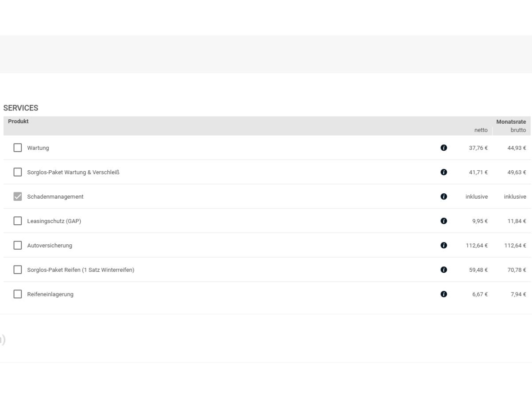The width and height of the screenshot is (532, 399).
Task: Show info for Sorglos-Paket Wartung & Verschleiß
Action: (444, 172)
